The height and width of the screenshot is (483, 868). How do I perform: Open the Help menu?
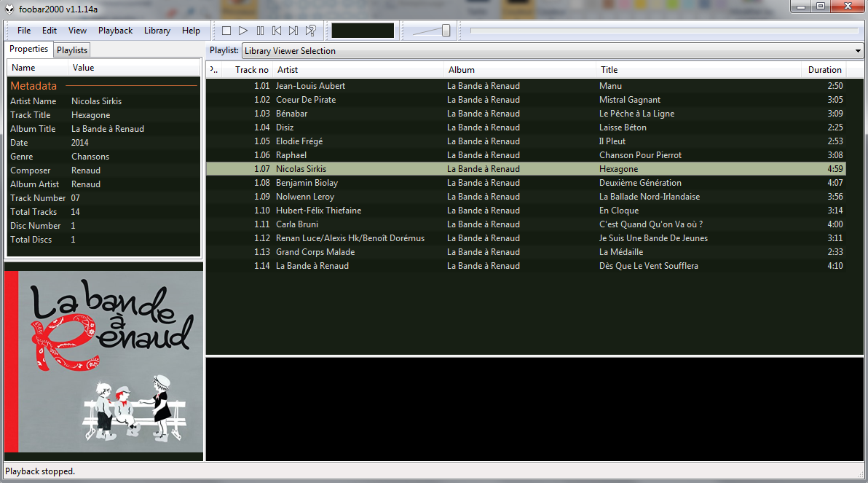point(191,31)
